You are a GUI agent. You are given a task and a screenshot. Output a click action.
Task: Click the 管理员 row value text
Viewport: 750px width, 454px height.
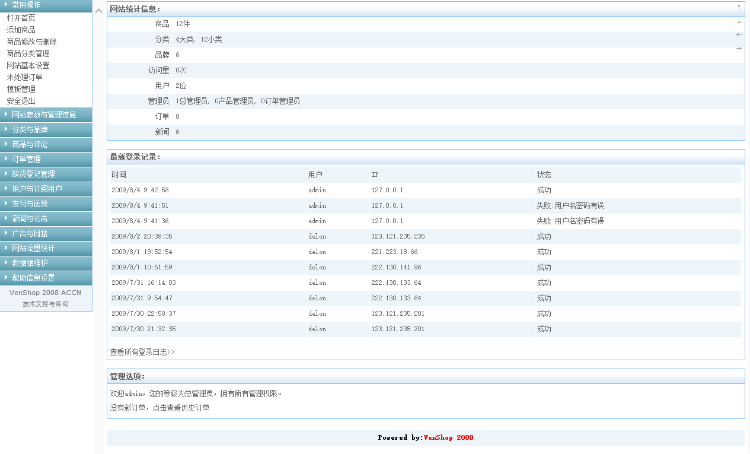[238, 101]
